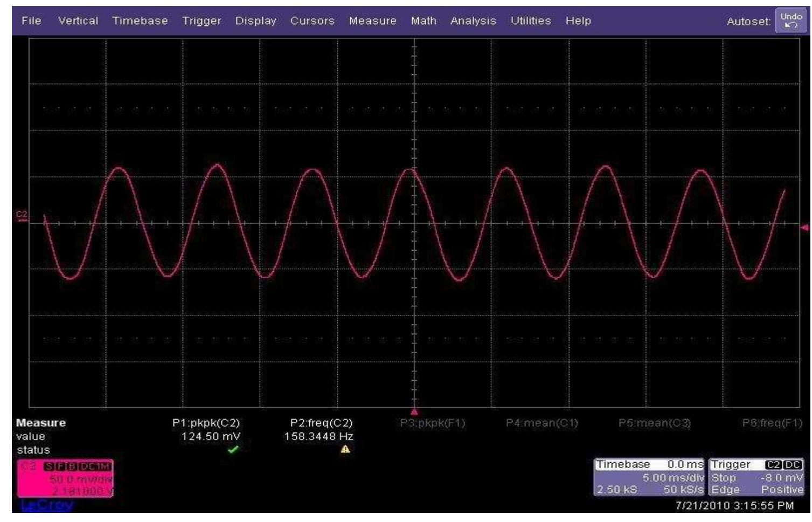Click the yellow warning status icon under P2
Image resolution: width=812 pixels, height=522 pixels.
[x=345, y=449]
